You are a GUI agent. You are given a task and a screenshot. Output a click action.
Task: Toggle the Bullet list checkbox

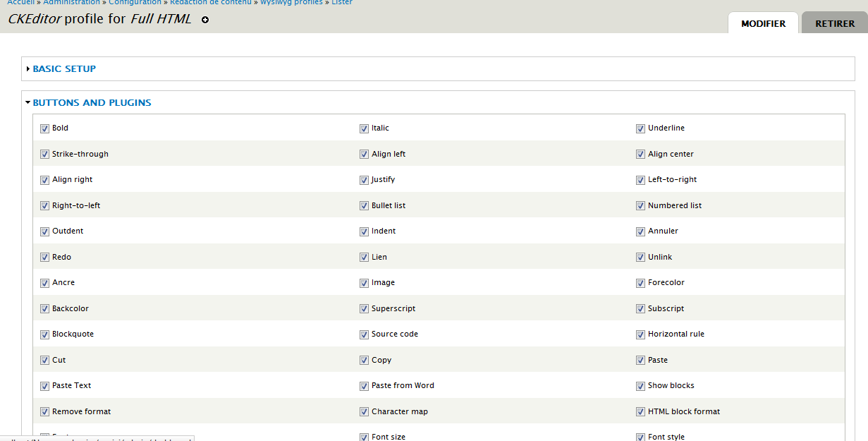[364, 206]
